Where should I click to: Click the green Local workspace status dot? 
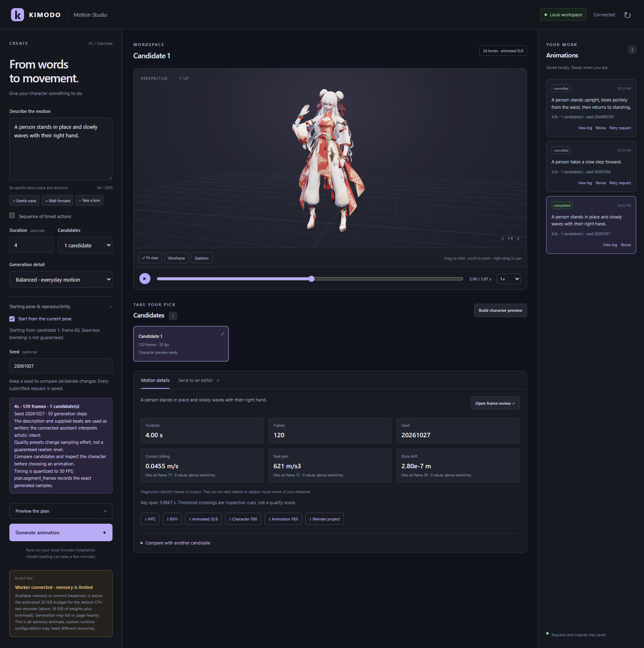[x=546, y=15]
